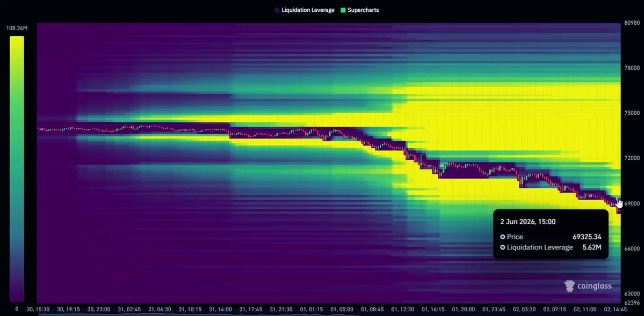This screenshot has width=644, height=316.
Task: Click the 01, 23:45 time axis label
Action: 494,310
